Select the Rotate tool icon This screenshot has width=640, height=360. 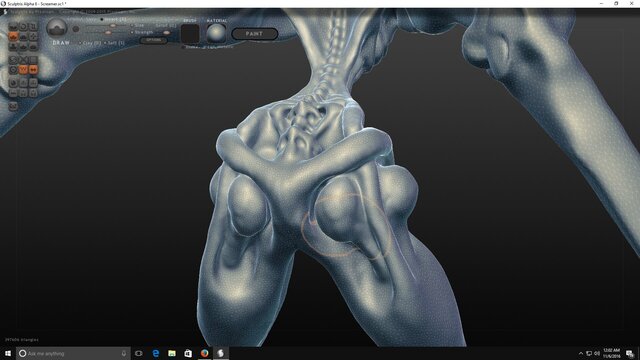23,27
